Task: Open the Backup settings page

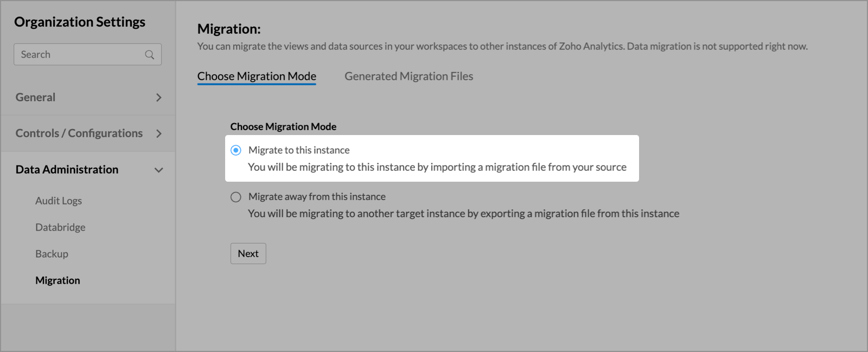Action: [x=52, y=254]
